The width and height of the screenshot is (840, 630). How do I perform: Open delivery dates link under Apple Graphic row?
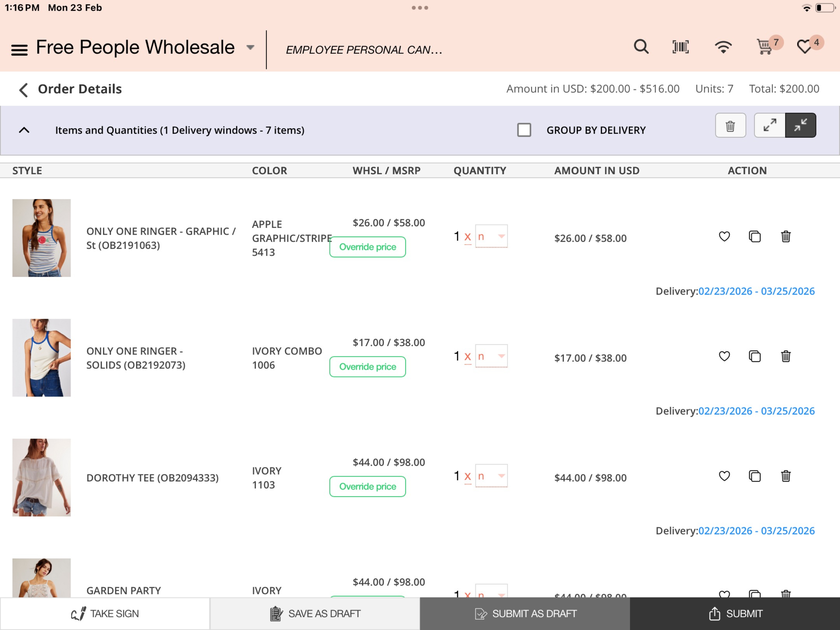tap(756, 291)
